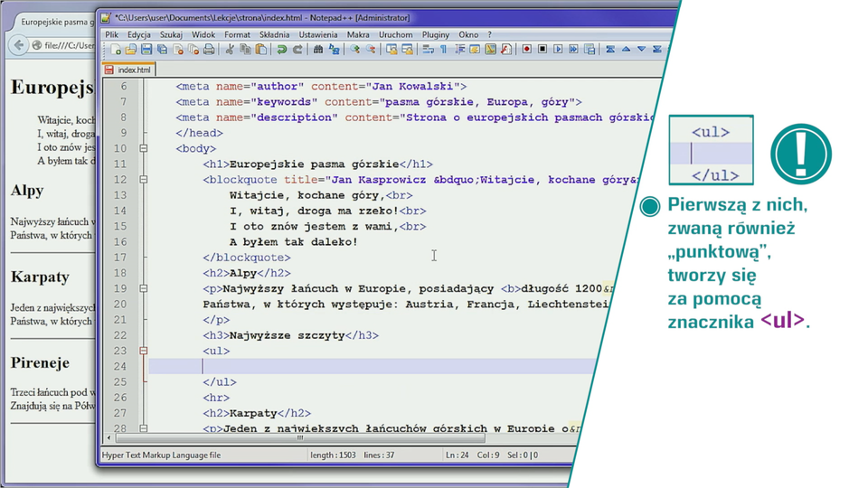Open the Edycja menu
The image size is (868, 488).
pos(139,34)
